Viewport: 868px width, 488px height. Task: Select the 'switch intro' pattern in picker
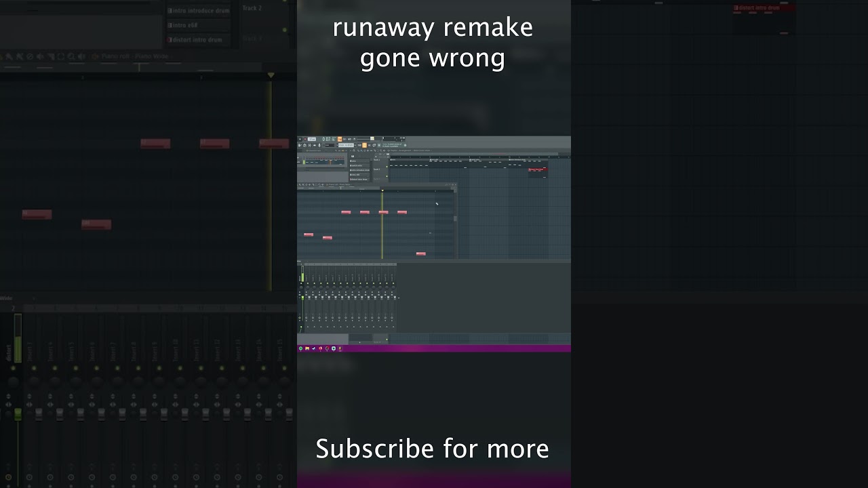pyautogui.click(x=359, y=165)
